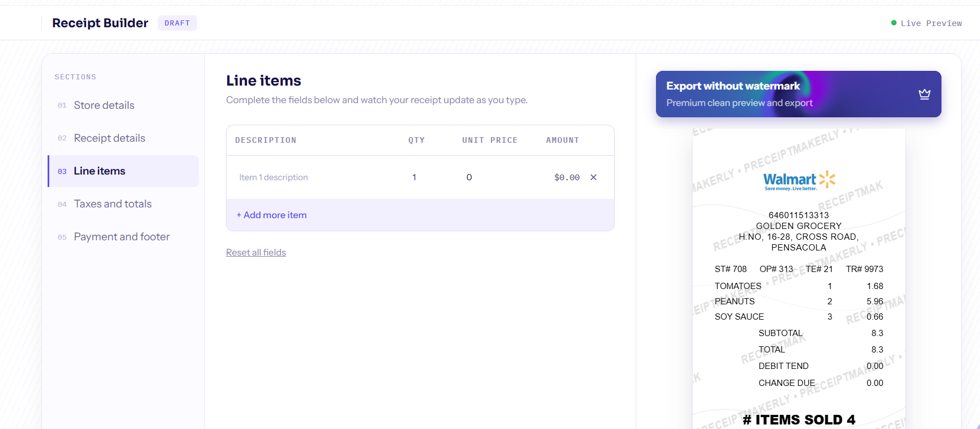Screen dimensions: 980x429
Task: Switch to Payment and footer section
Action: point(123,237)
